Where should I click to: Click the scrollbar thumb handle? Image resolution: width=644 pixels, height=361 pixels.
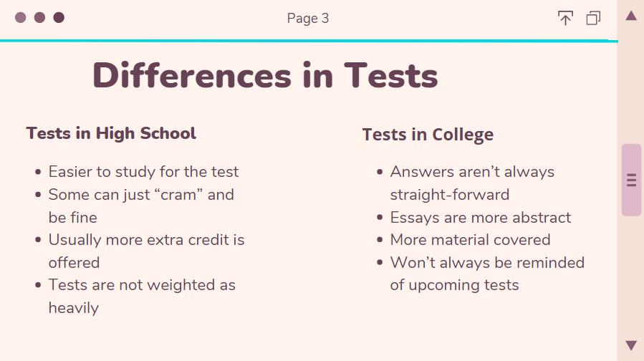tap(631, 180)
